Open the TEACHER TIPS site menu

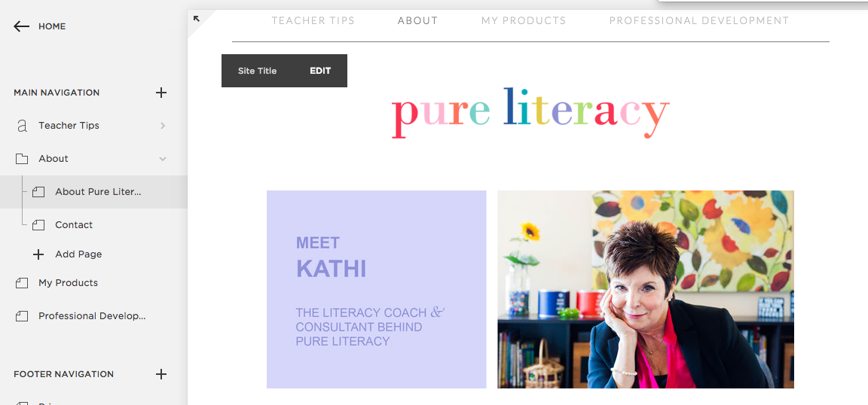point(313,20)
